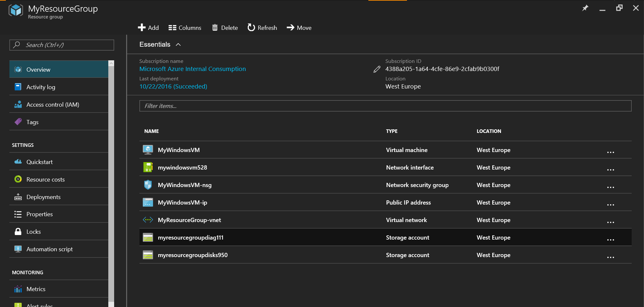Screen dimensions: 644x307
Task: Click the mywindowsvm528 network interface icon
Action: click(x=148, y=167)
